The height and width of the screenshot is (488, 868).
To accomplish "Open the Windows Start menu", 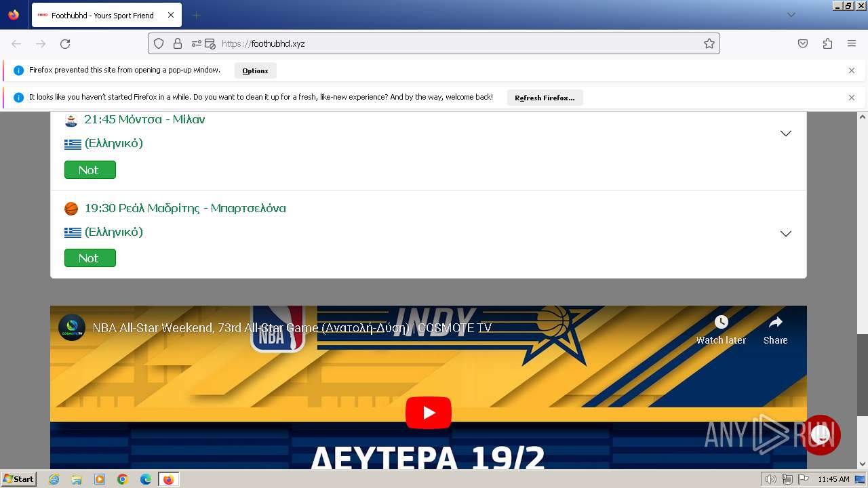I will coord(18,479).
